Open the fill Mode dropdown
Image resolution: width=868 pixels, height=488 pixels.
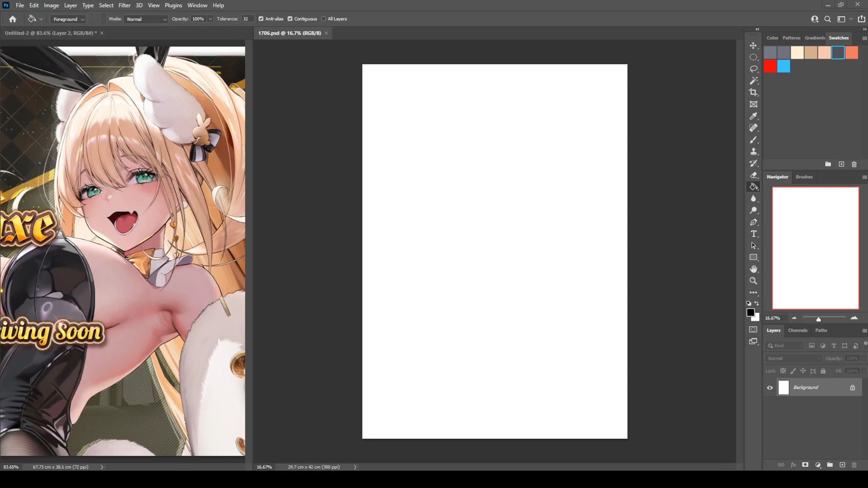146,19
